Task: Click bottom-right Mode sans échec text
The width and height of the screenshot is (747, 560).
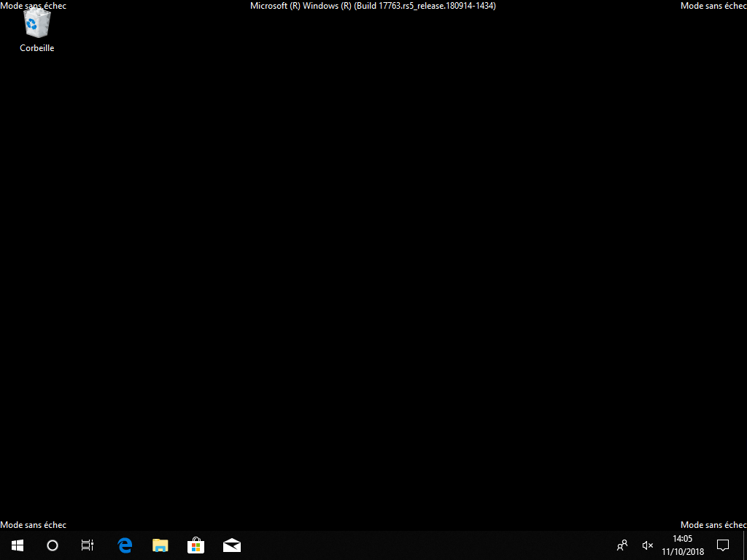Action: (x=713, y=525)
